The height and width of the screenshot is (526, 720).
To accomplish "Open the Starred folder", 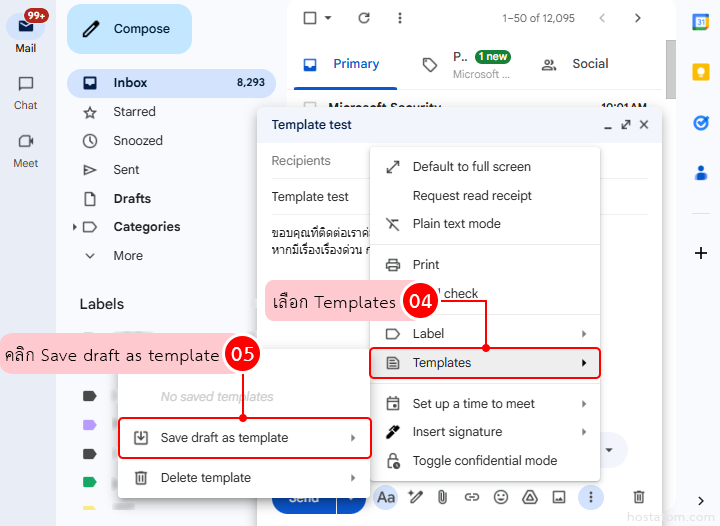I will [135, 112].
